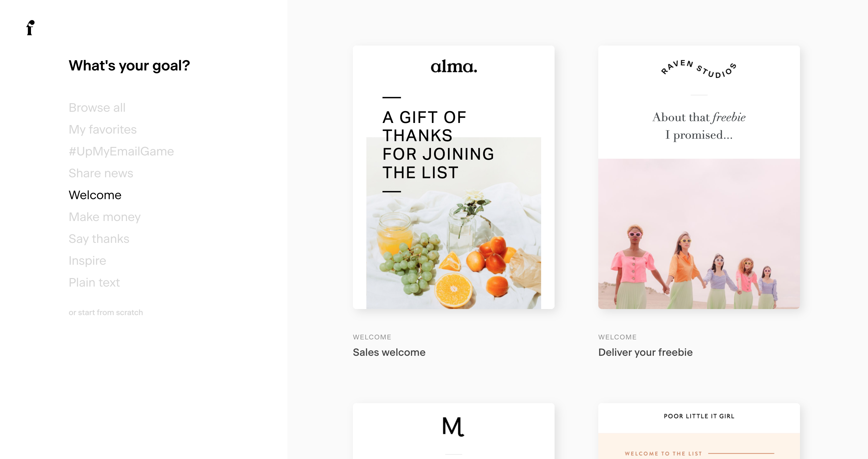Viewport: 868px width, 459px height.
Task: Click 'Plain text' goal option in sidebar
Action: (94, 282)
